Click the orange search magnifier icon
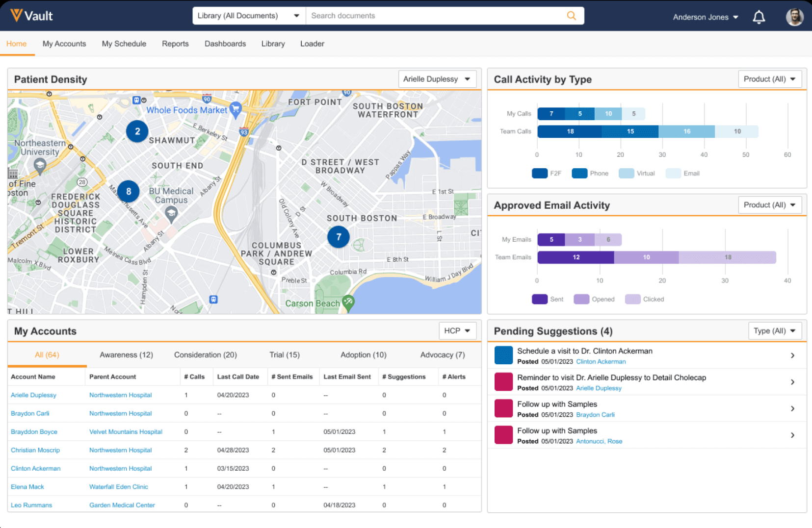 (x=571, y=15)
